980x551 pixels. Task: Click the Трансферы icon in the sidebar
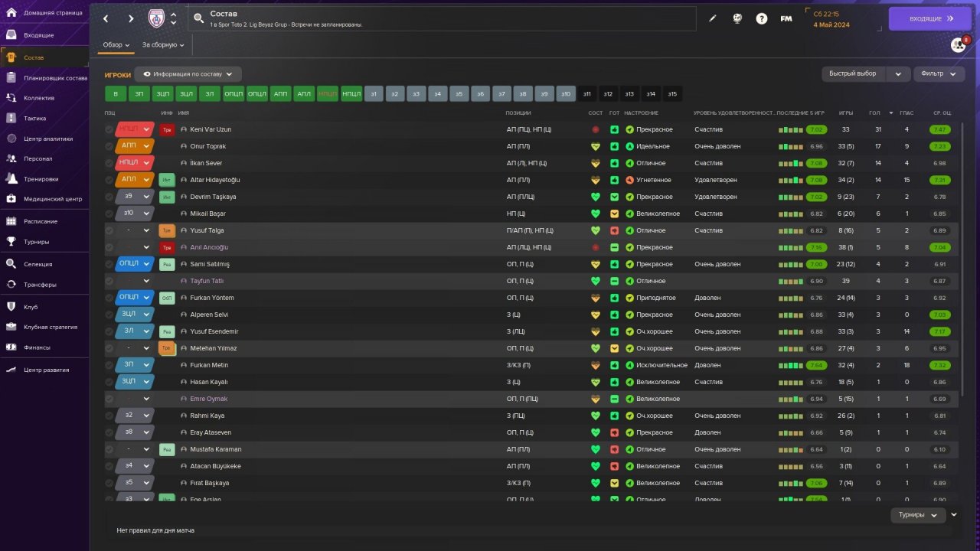tap(11, 284)
